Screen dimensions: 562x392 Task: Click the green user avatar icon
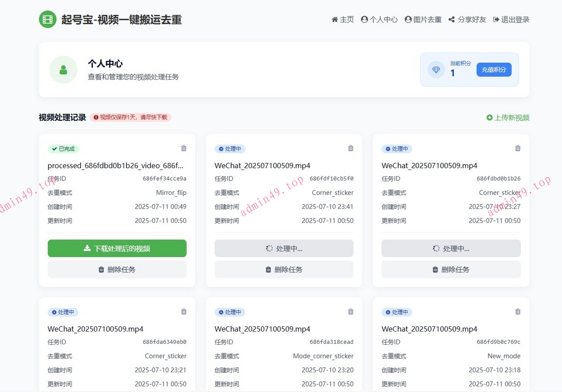point(63,70)
